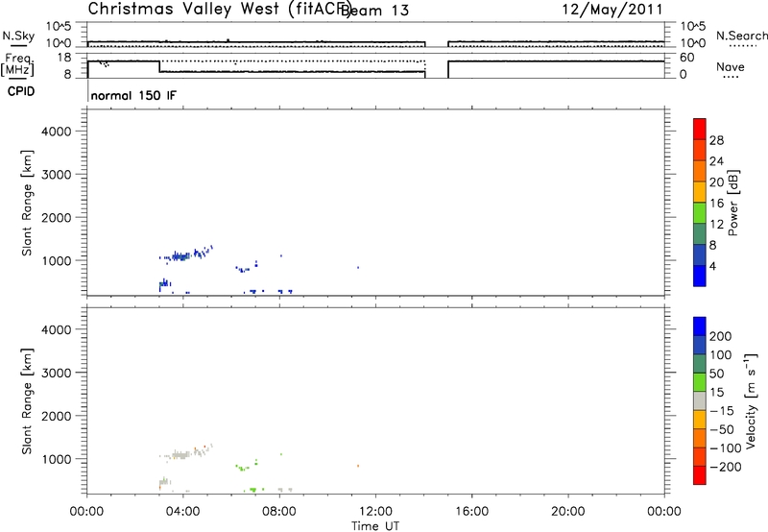768x532 pixels.
Task: Click the N.Search legend label
Action: 741,36
